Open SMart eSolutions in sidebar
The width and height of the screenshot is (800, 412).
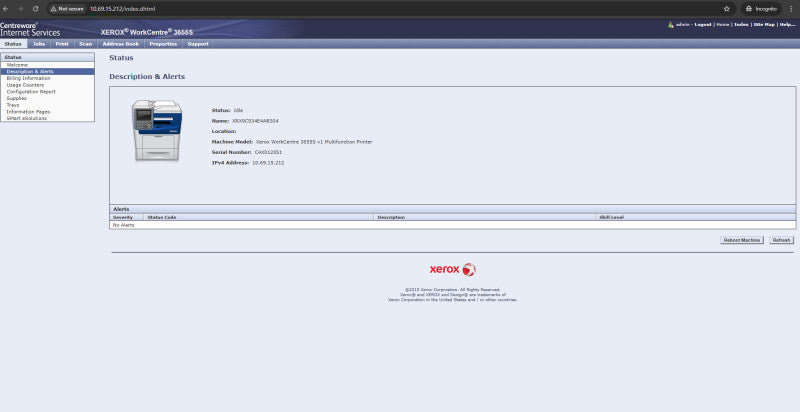pos(27,118)
